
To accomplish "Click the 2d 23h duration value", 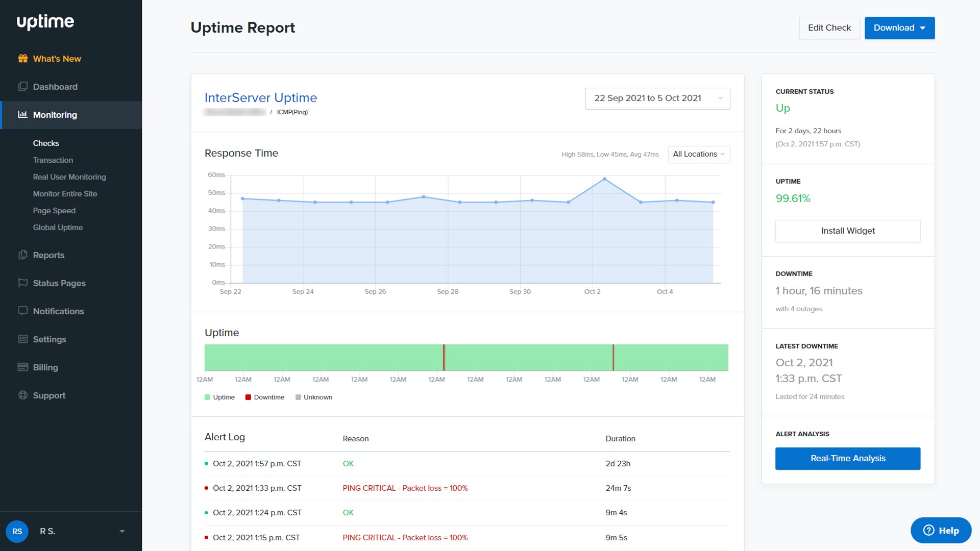I will pos(618,464).
